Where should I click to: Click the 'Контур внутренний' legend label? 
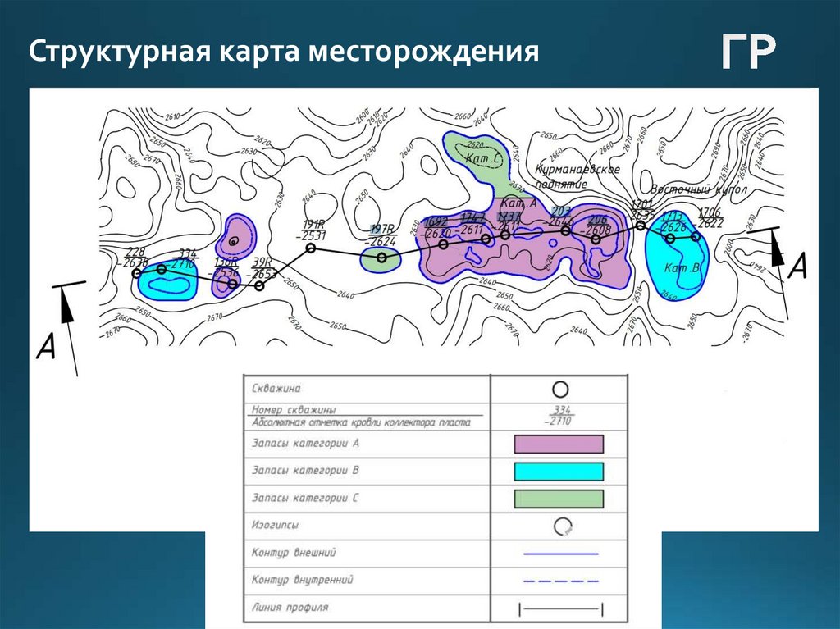(x=302, y=580)
